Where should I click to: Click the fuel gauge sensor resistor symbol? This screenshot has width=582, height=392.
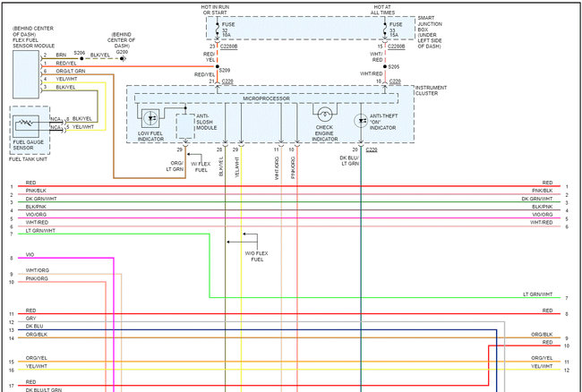tap(26, 124)
